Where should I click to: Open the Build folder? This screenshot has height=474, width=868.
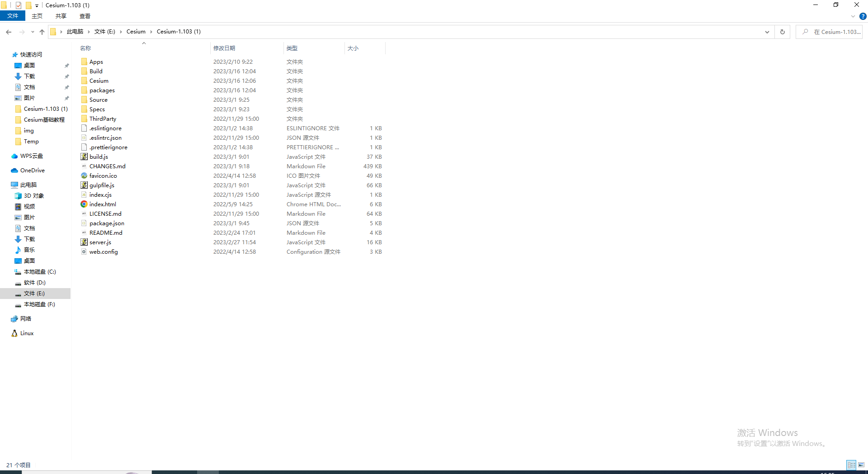point(95,71)
